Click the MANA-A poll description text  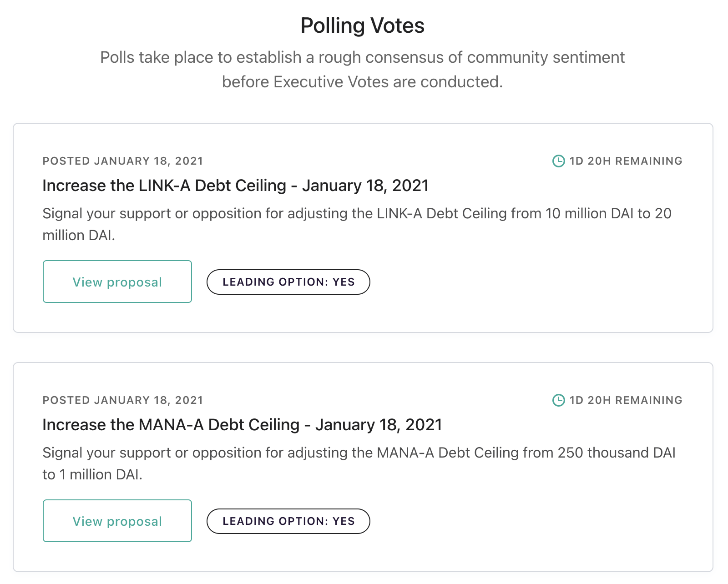(291, 453)
